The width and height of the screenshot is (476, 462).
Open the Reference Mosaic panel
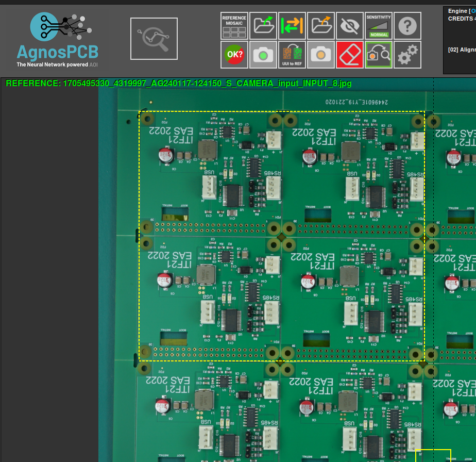[234, 25]
